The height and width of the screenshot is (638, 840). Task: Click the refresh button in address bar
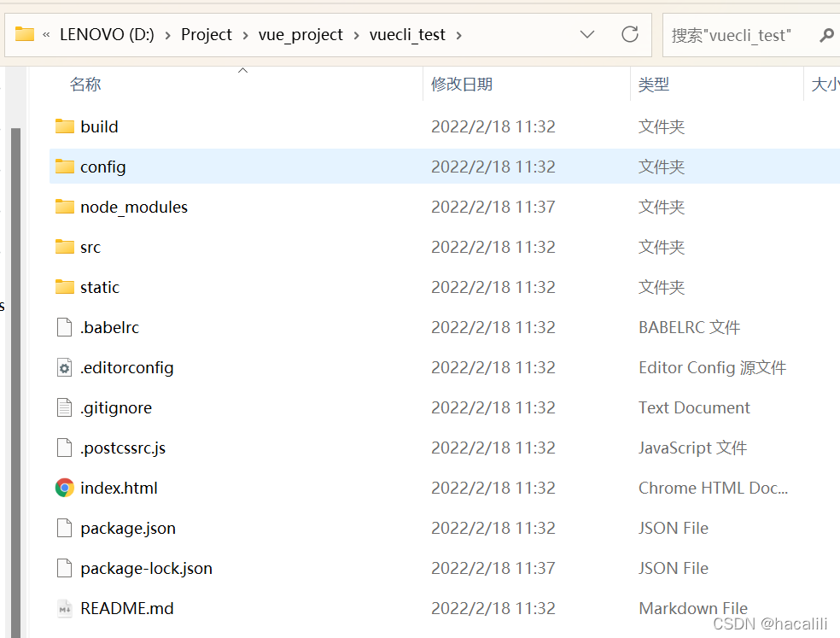[x=630, y=35]
